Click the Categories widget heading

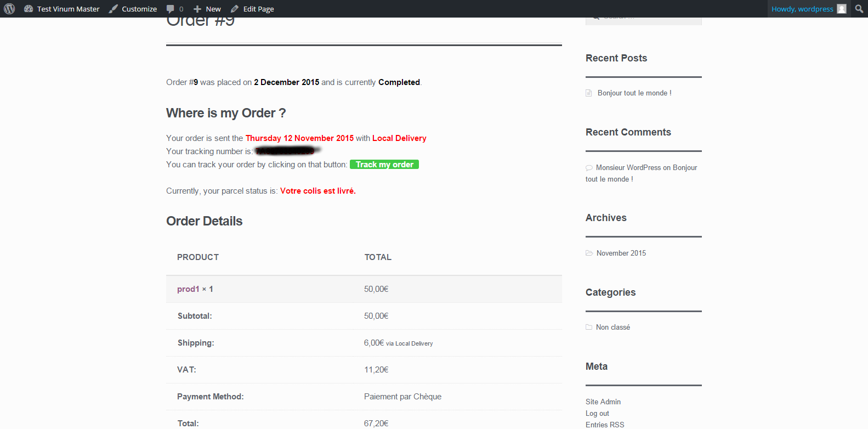tap(610, 292)
